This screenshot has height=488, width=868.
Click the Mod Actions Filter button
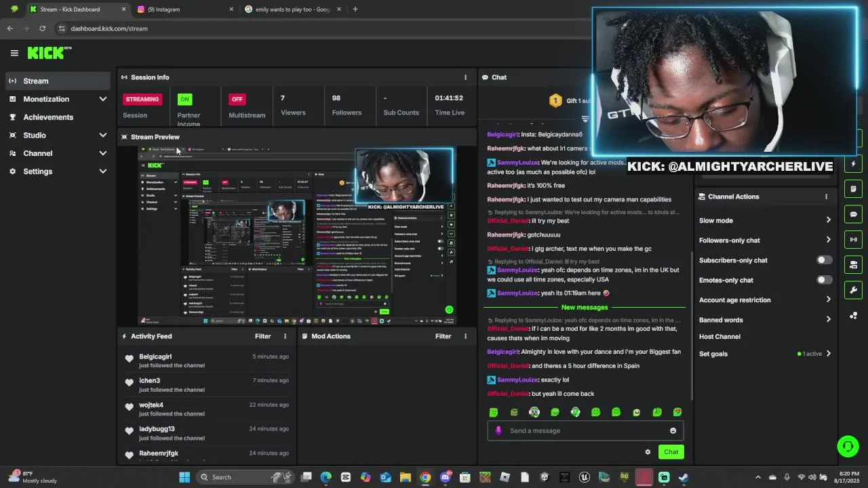click(443, 336)
